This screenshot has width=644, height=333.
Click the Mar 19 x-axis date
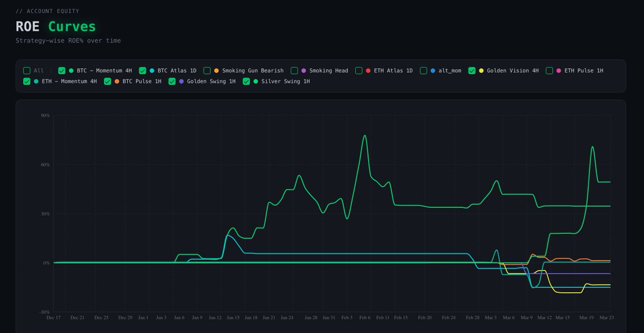(x=587, y=318)
